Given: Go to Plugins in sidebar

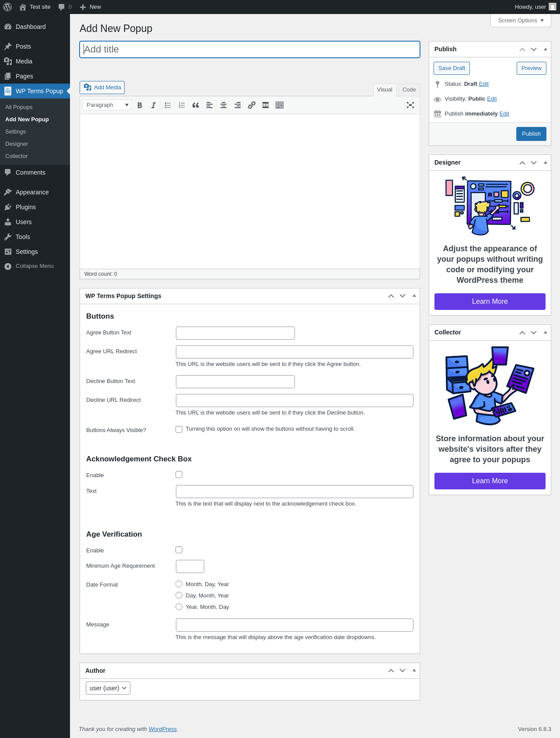Looking at the screenshot, I should tap(35, 207).
